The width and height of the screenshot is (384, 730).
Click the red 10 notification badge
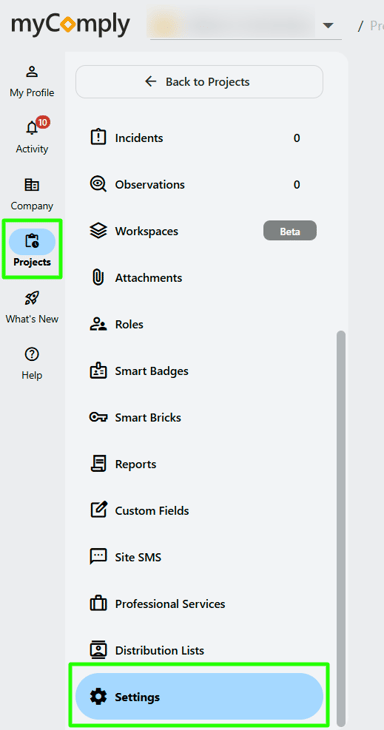point(43,122)
